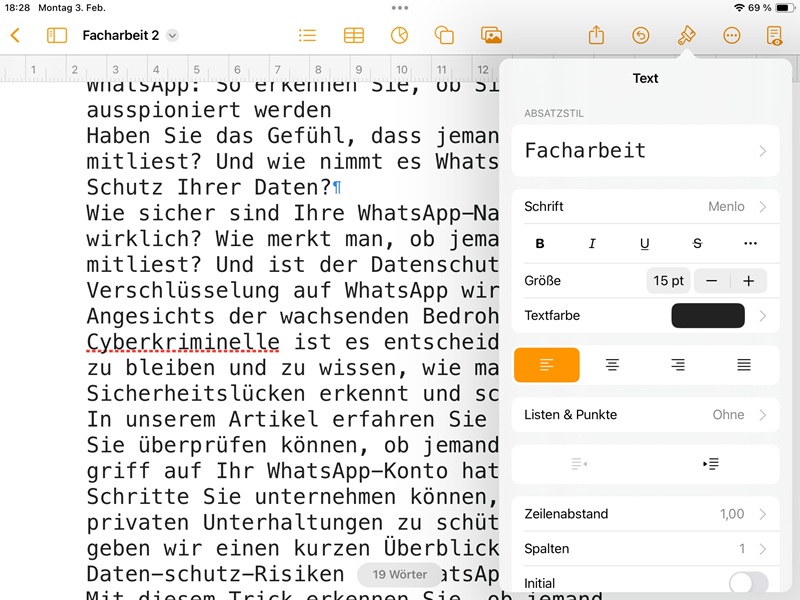The width and height of the screenshot is (800, 600).
Task: Decrease font size with minus button
Action: [x=712, y=281]
